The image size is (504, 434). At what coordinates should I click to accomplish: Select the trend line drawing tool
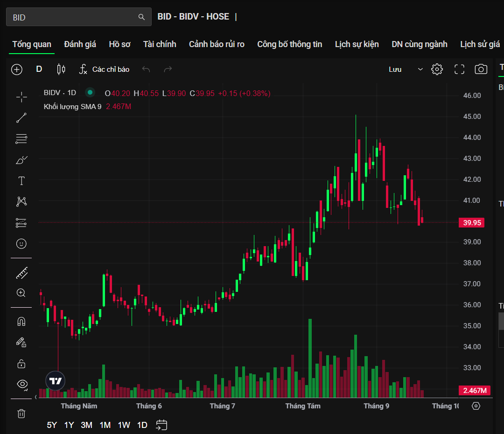21,118
